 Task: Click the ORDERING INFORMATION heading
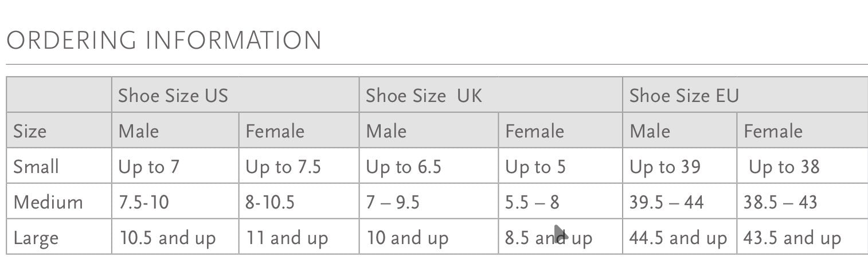164,41
